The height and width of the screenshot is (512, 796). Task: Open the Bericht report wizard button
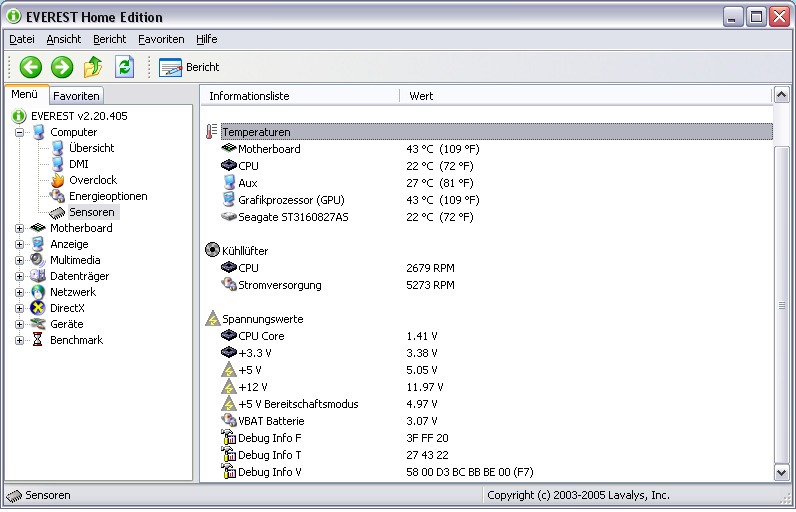pos(189,67)
